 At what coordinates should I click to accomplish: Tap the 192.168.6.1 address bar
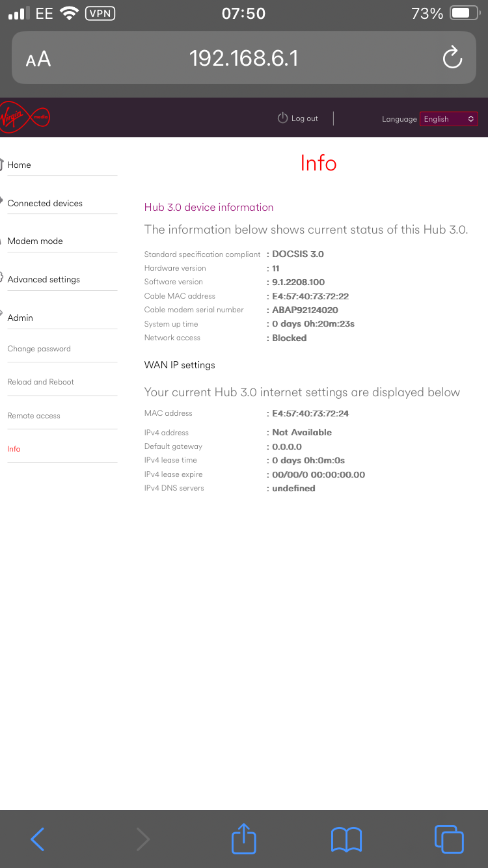point(243,59)
